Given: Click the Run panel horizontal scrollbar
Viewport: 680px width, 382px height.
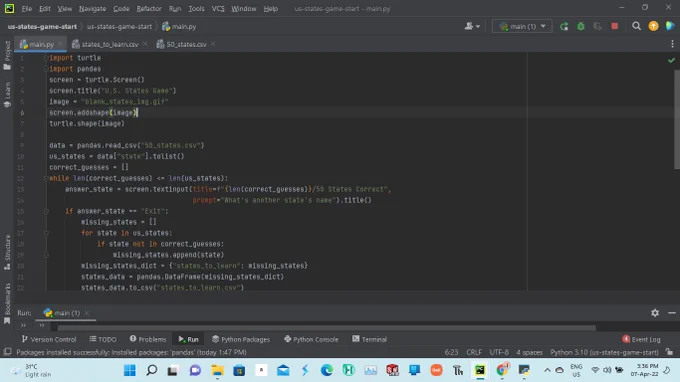Looking at the screenshot, I should click(327, 328).
